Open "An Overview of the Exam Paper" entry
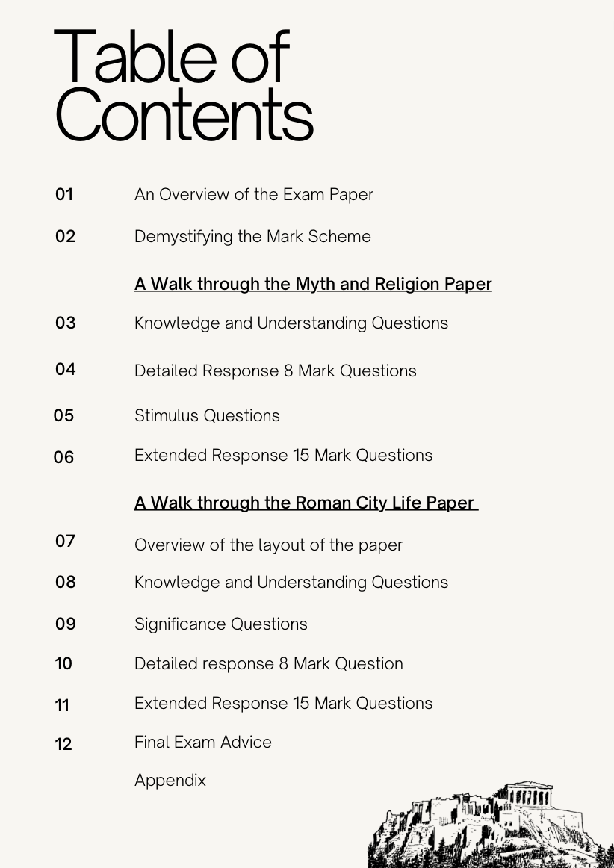The image size is (614, 868). pos(253,195)
